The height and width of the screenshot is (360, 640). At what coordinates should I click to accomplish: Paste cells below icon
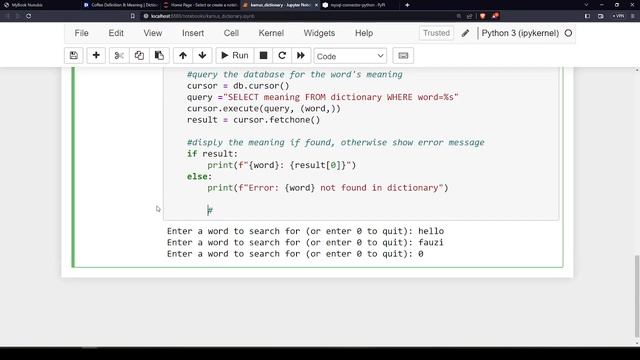(x=159, y=56)
